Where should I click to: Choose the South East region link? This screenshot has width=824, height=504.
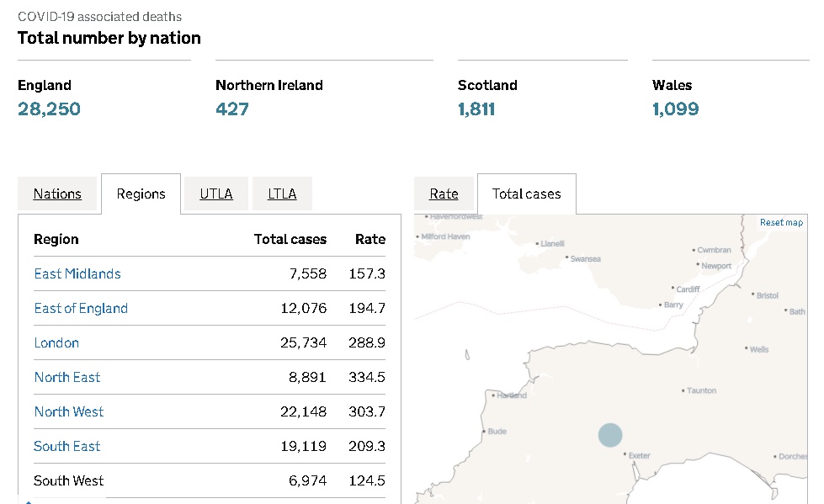(67, 446)
